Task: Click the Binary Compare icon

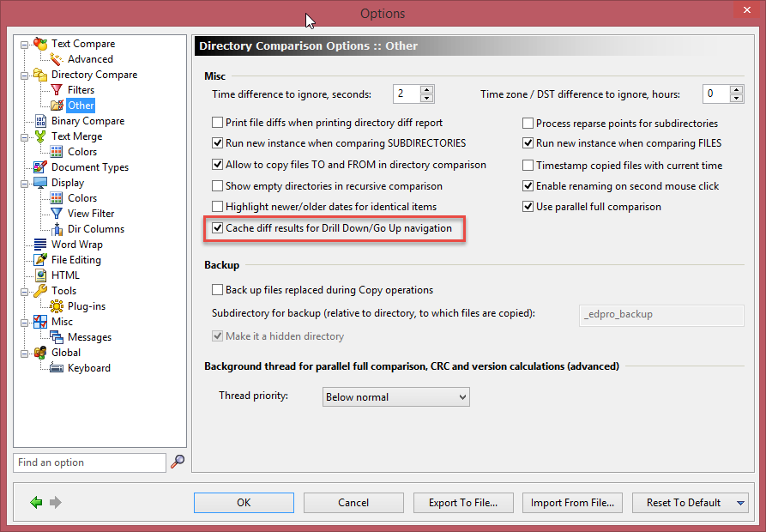Action: (x=40, y=121)
